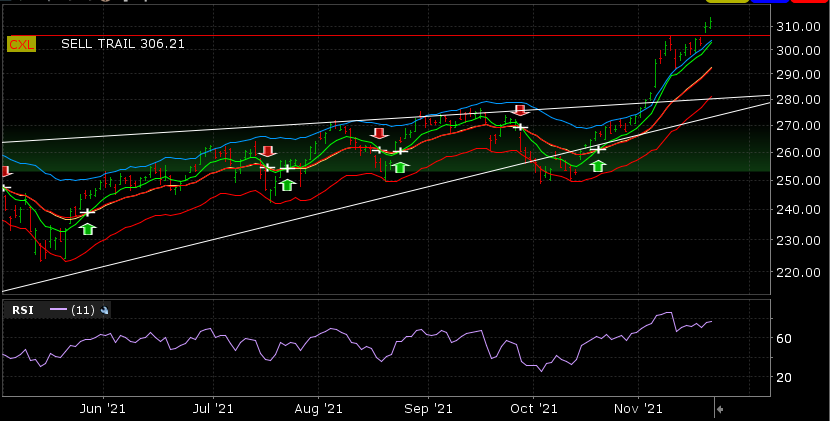
Task: Click the RSI period value (11)
Action: (x=83, y=310)
